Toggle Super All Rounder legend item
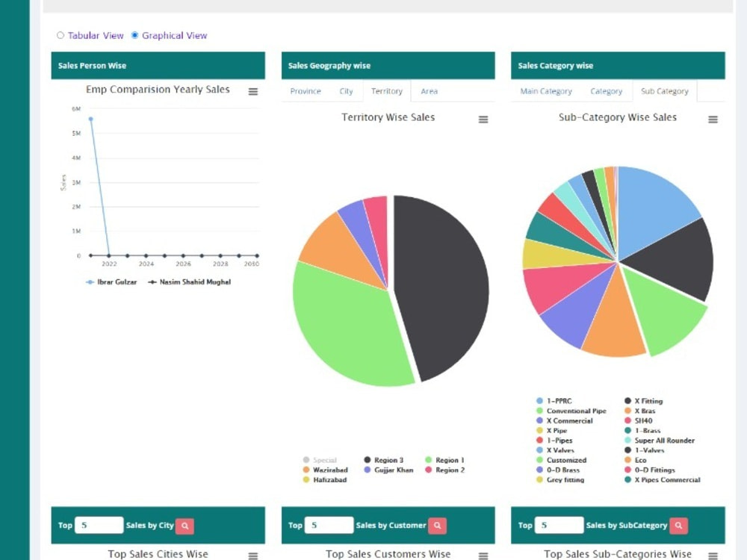Viewport: 747px width, 560px height. pyautogui.click(x=660, y=441)
